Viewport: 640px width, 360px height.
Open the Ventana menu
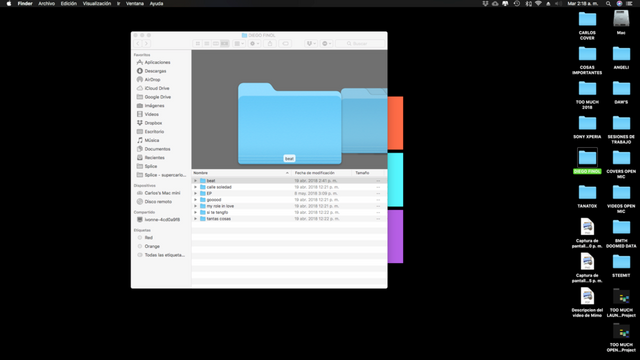135,3
